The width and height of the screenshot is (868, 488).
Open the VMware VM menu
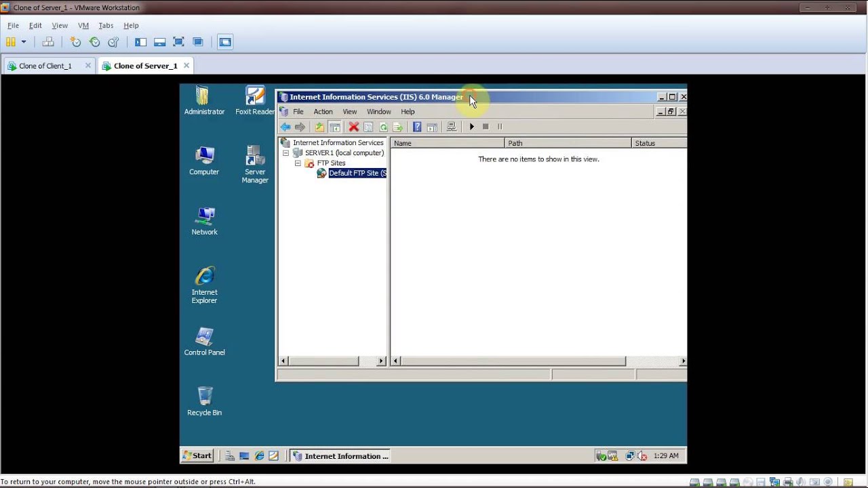click(x=83, y=26)
